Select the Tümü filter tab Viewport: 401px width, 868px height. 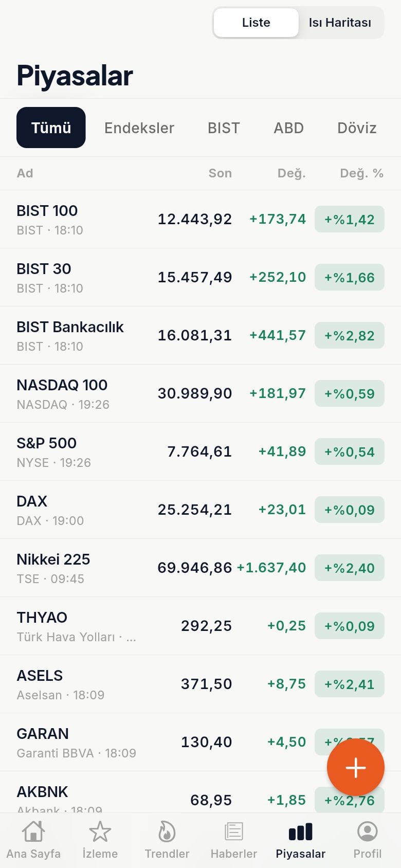click(51, 128)
